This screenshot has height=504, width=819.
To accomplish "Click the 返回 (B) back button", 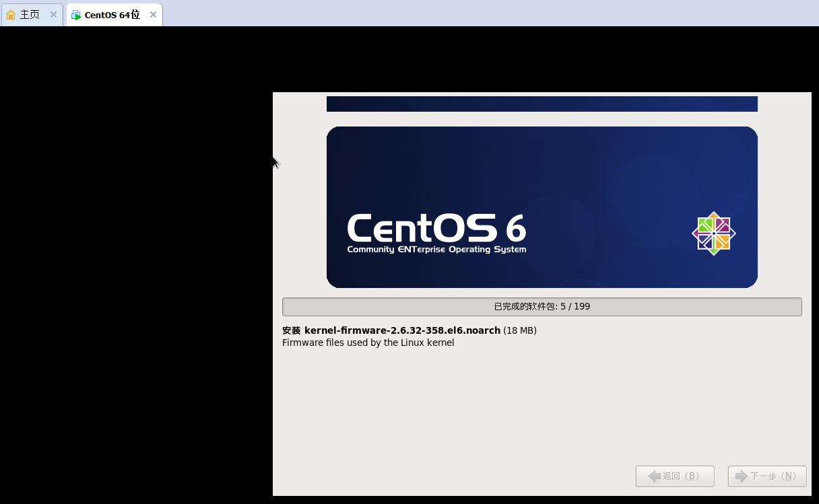I will tap(675, 476).
